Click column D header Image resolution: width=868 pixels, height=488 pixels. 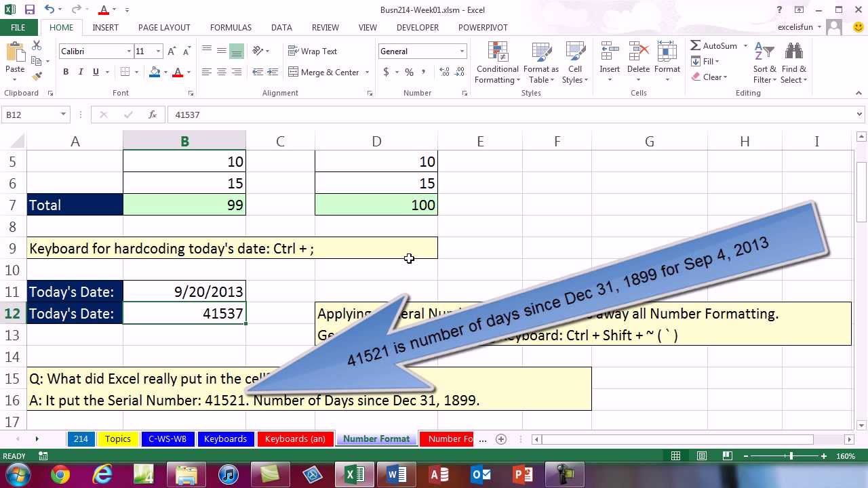376,141
